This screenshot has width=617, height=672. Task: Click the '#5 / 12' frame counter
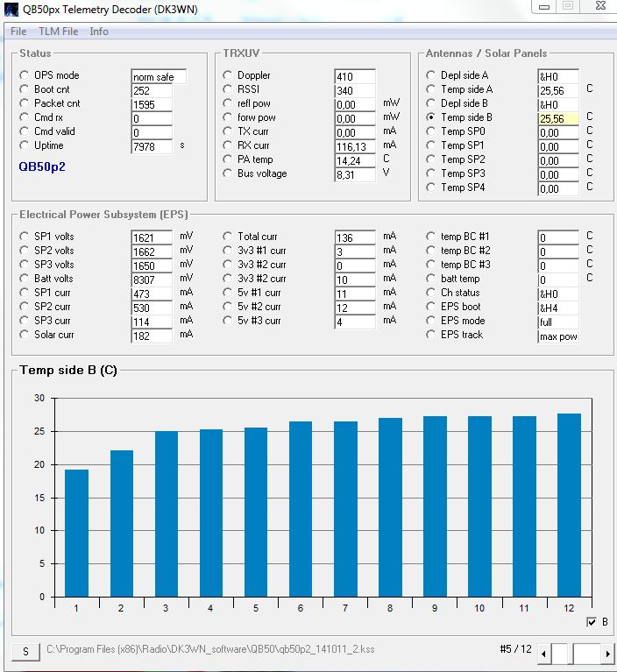[516, 649]
